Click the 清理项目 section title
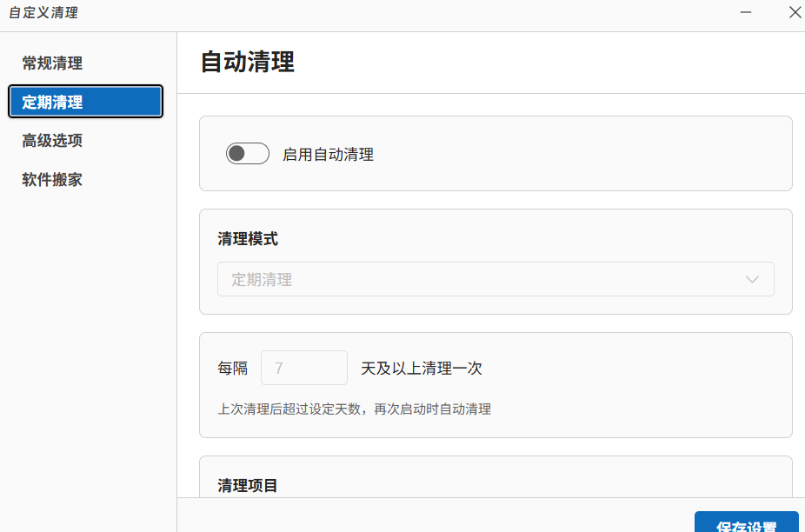 tap(248, 485)
